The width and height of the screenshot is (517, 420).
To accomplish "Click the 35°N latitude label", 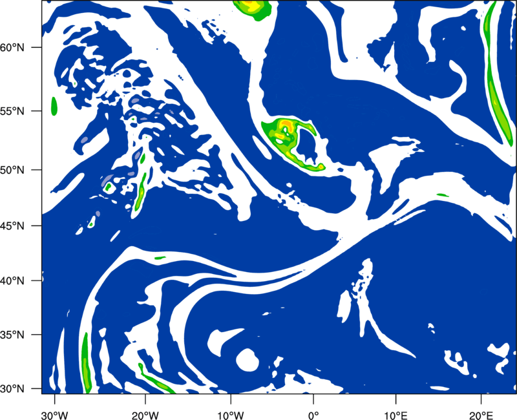I will [x=12, y=335].
